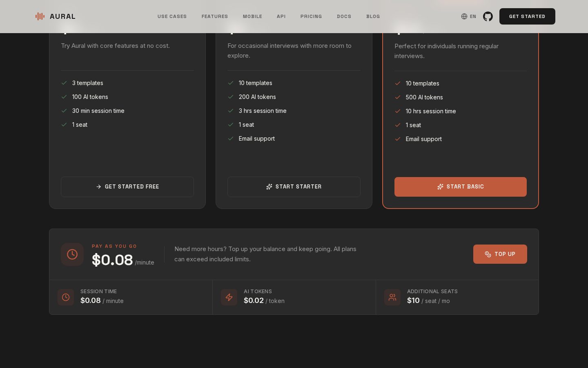Click the large clock icon beside Pay As You Go
Viewport: 588px width, 368px height.
point(72,254)
